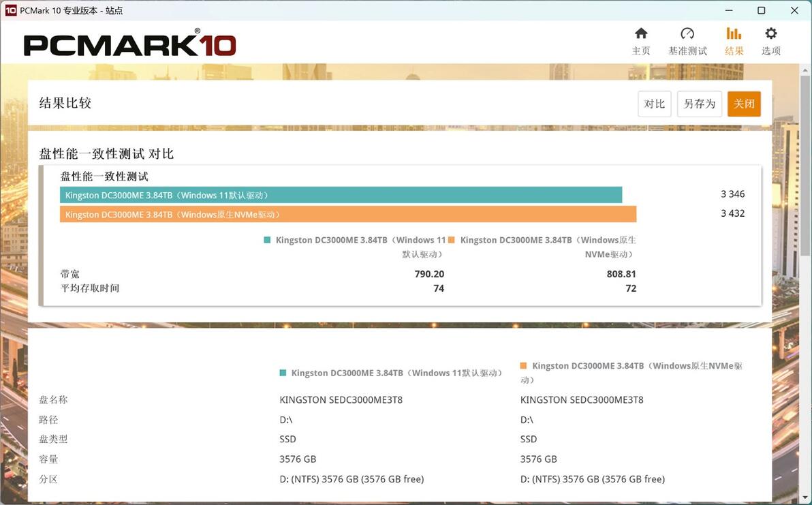Click the orange swatch in drive details header
Viewport: 812px width, 505px height.
pyautogui.click(x=524, y=366)
